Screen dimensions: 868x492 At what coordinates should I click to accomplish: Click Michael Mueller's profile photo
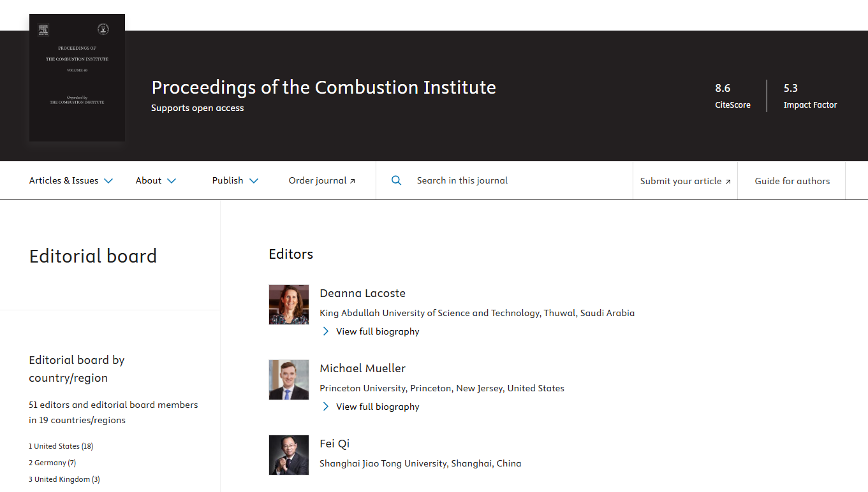tap(289, 380)
